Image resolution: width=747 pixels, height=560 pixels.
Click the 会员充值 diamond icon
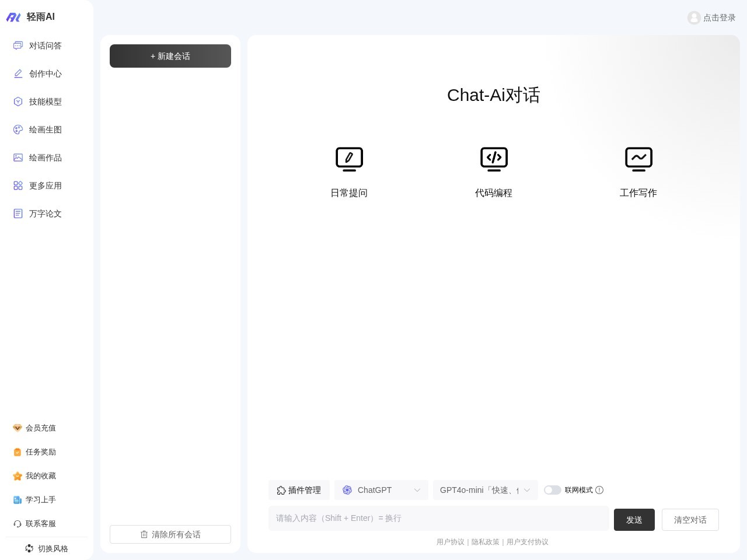[x=18, y=428]
